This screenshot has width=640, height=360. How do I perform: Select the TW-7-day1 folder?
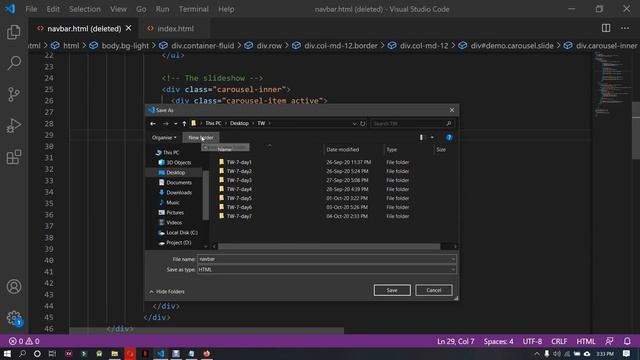(x=239, y=162)
